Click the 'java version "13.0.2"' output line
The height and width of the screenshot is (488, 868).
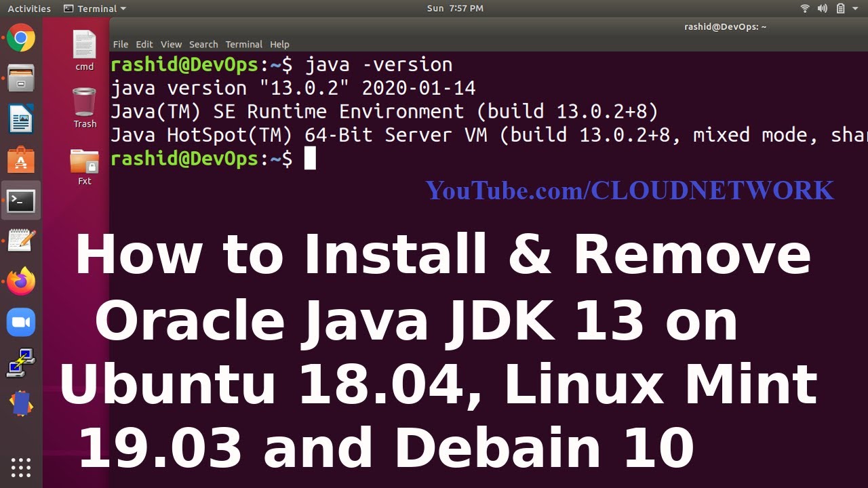(294, 89)
